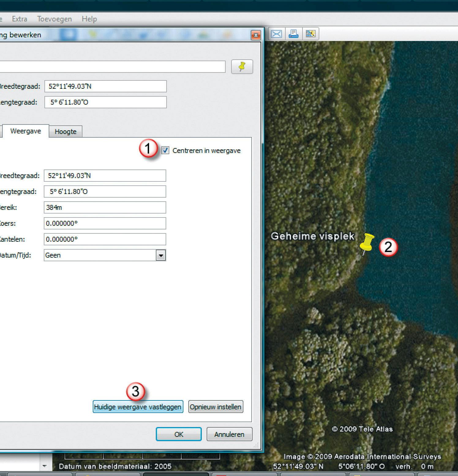Switch to the Hoogte tab
The width and height of the screenshot is (458, 476).
pos(66,132)
